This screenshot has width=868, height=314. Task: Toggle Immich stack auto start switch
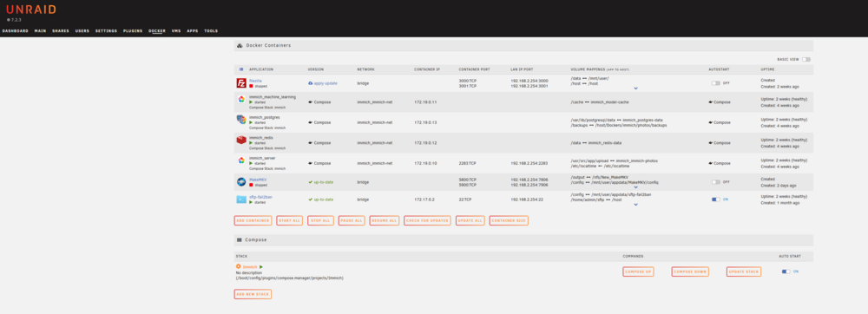(786, 271)
